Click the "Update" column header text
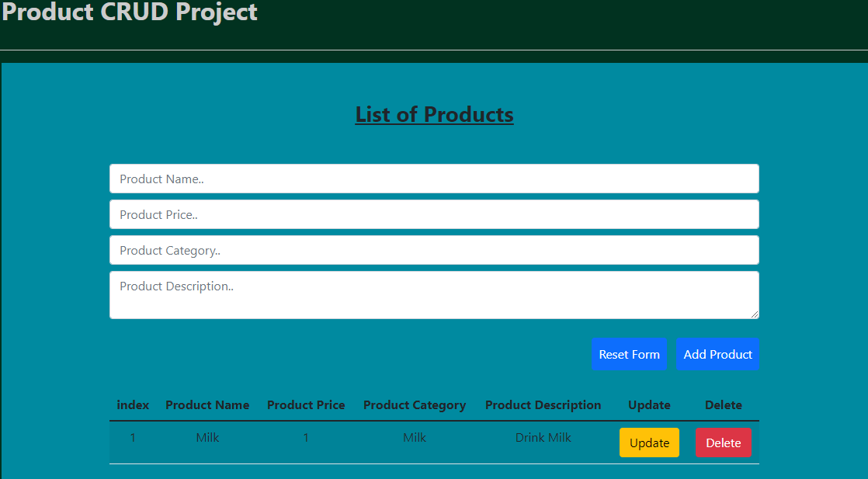 (649, 405)
